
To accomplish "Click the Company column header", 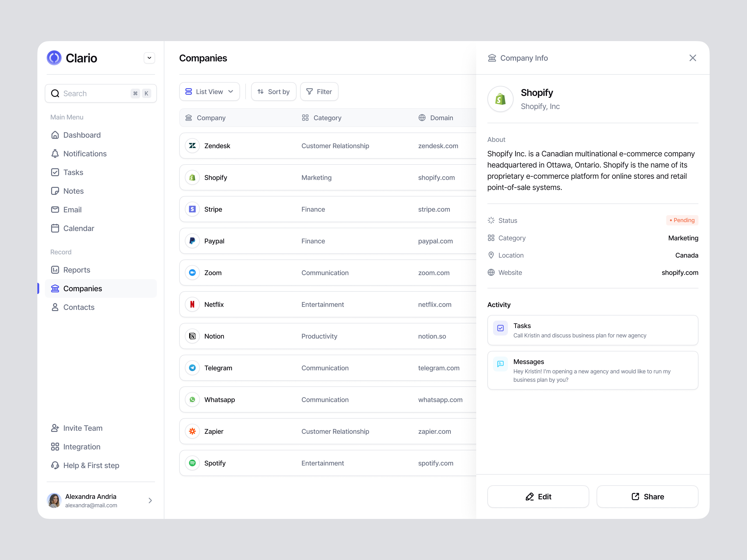I will [205, 118].
